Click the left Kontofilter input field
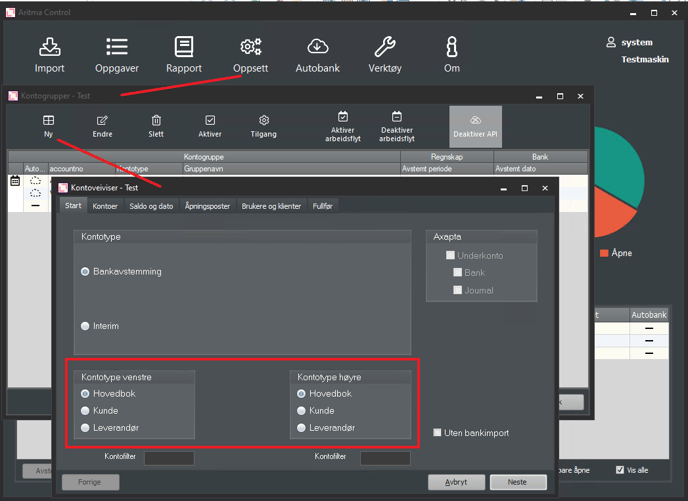The height and width of the screenshot is (501, 688). (168, 458)
